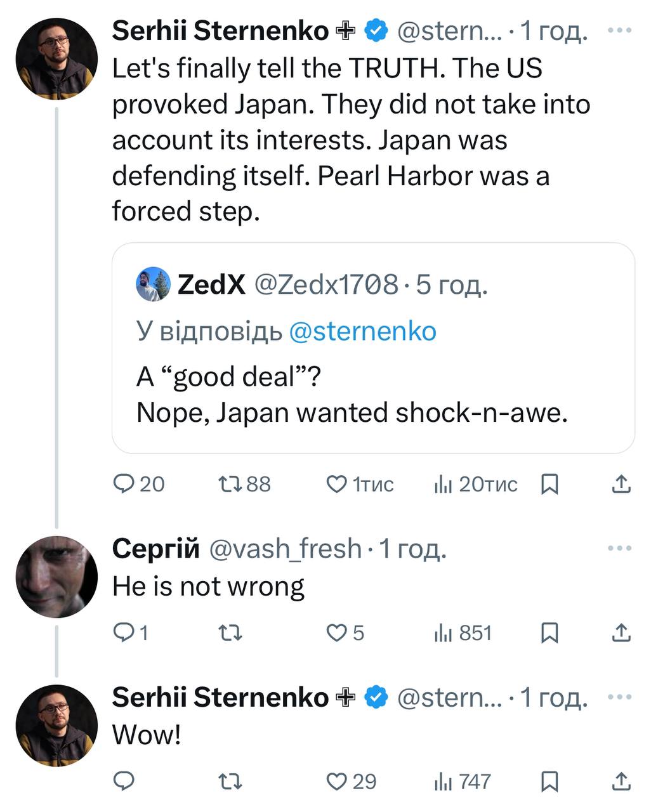Reply to 'He is not wrong' comment
Image resolution: width=651 pixels, height=812 pixels.
[123, 633]
